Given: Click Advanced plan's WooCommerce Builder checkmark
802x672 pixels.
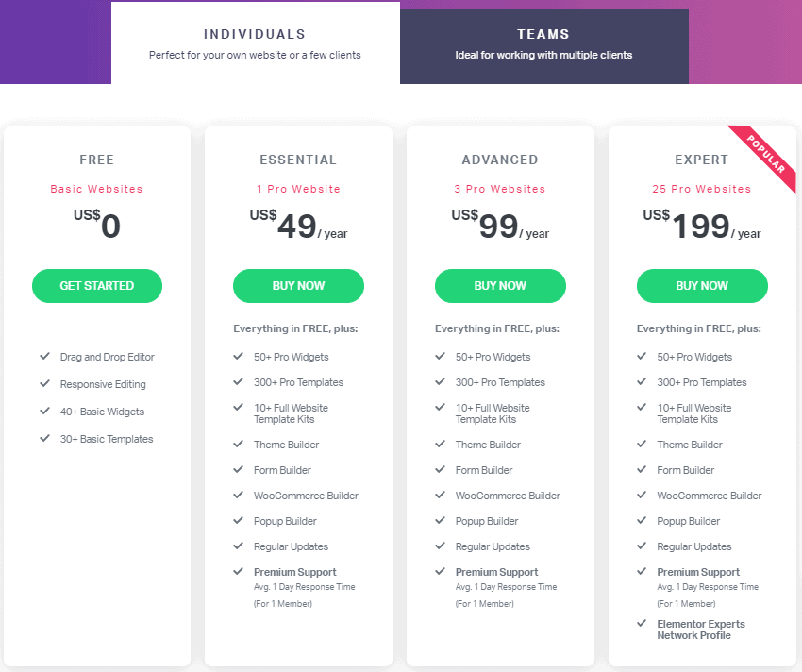Looking at the screenshot, I should (441, 495).
